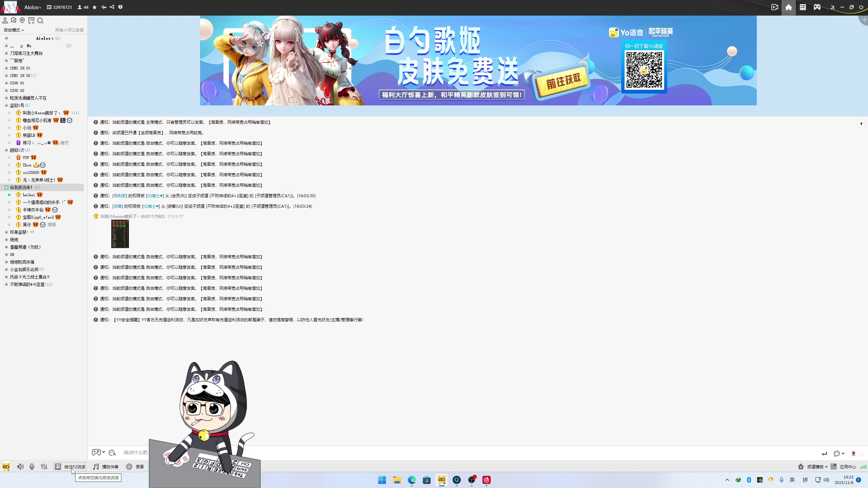
Task: Open Windows Start menu
Action: 382,480
